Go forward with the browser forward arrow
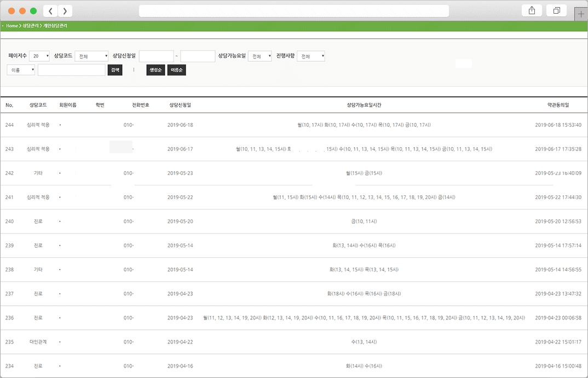The image size is (588, 378). click(x=65, y=11)
